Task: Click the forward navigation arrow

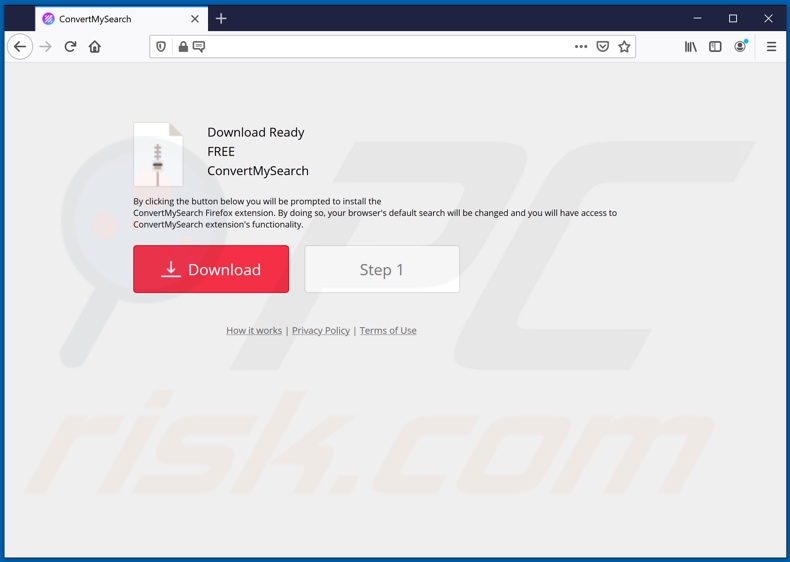Action: pos(45,47)
